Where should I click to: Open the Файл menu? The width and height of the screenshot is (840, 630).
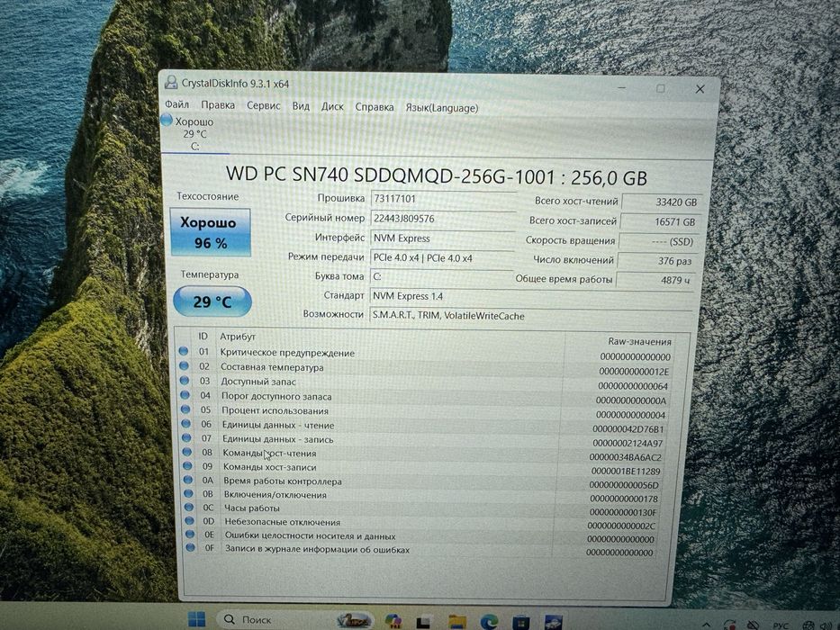pos(176,103)
